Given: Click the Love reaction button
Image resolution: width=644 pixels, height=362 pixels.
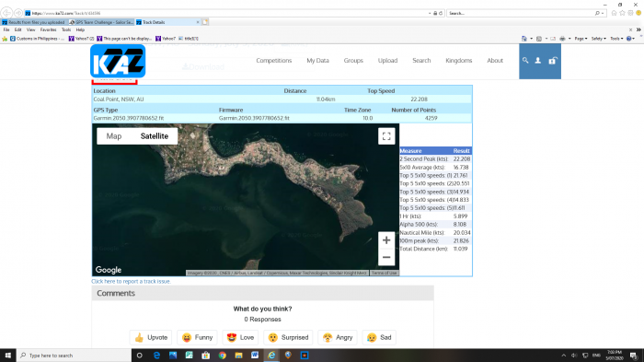Looking at the screenshot, I should [241, 337].
